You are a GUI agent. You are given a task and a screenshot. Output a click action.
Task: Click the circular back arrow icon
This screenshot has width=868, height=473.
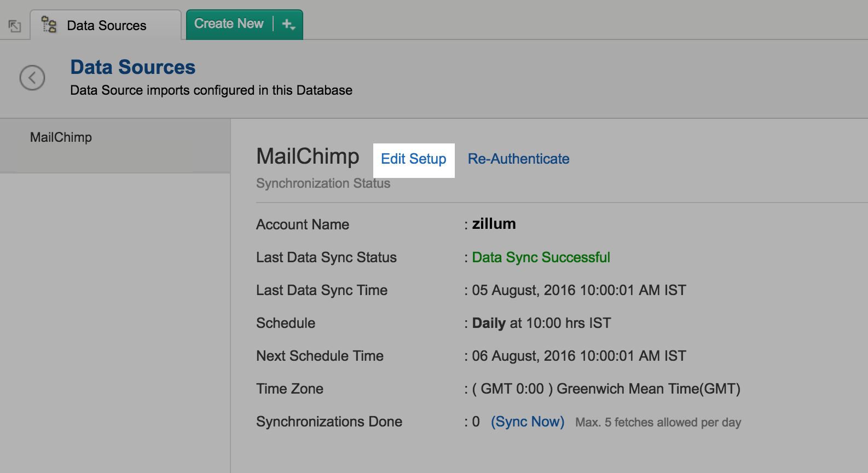(x=32, y=78)
